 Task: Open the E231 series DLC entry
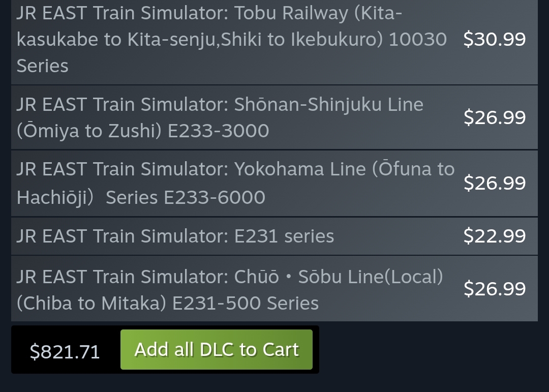(x=175, y=236)
